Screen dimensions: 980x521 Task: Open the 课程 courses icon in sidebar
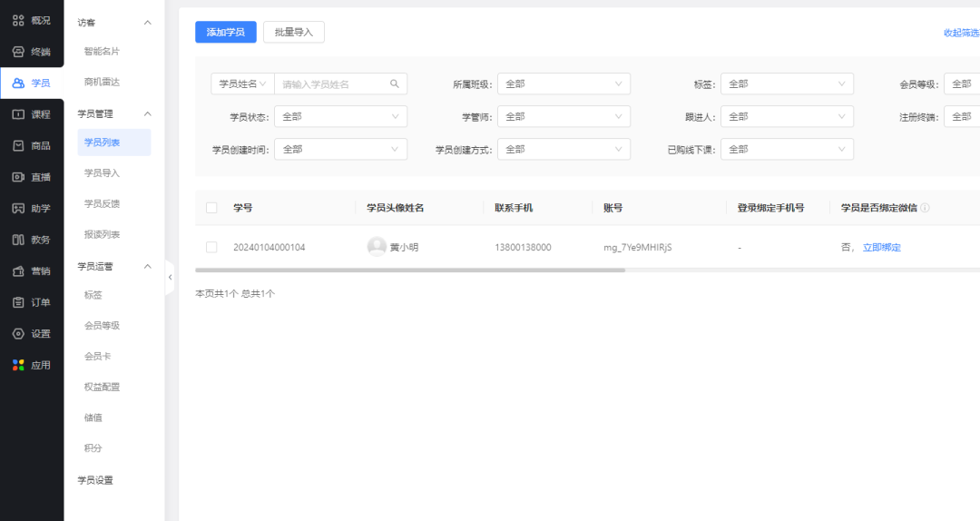click(x=18, y=114)
